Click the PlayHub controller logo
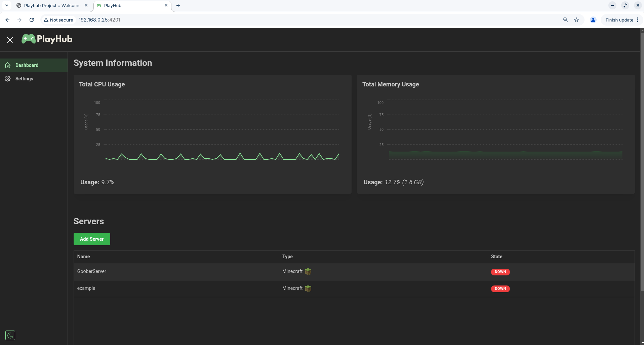This screenshot has width=644, height=345. click(x=29, y=39)
